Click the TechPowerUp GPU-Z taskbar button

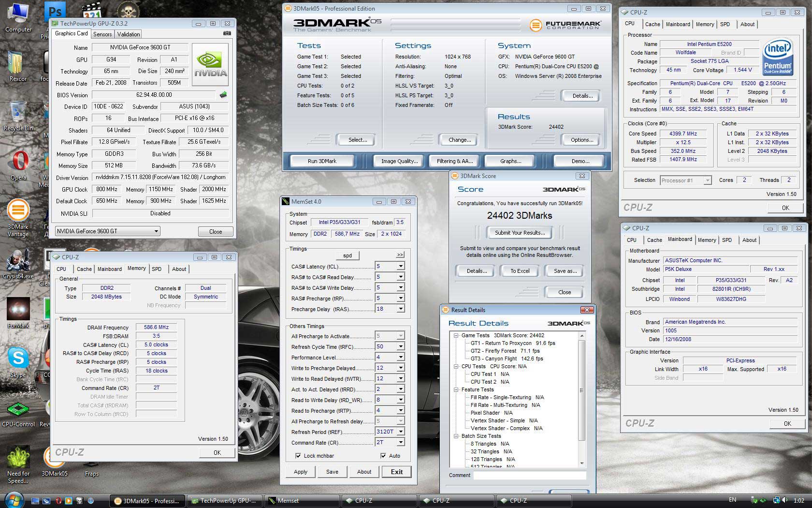click(x=224, y=501)
